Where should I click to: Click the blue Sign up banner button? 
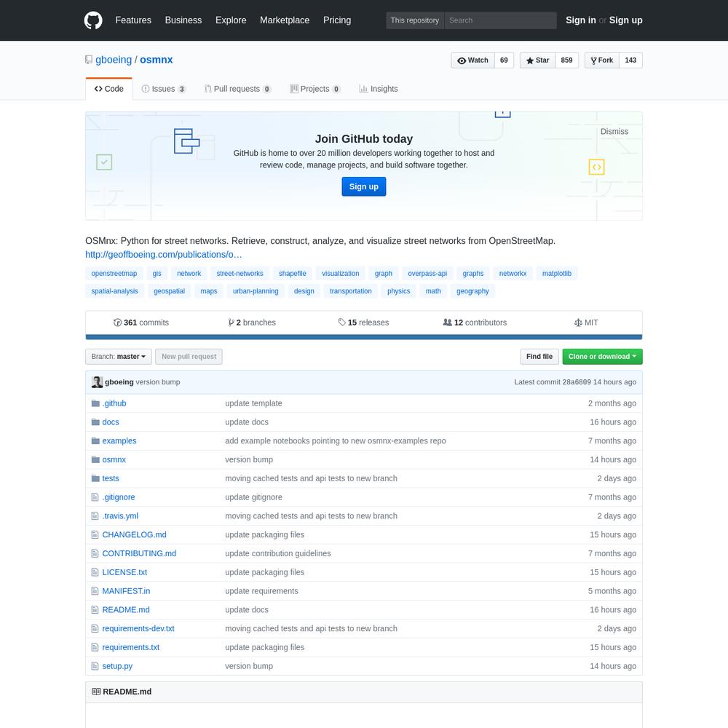point(364,186)
